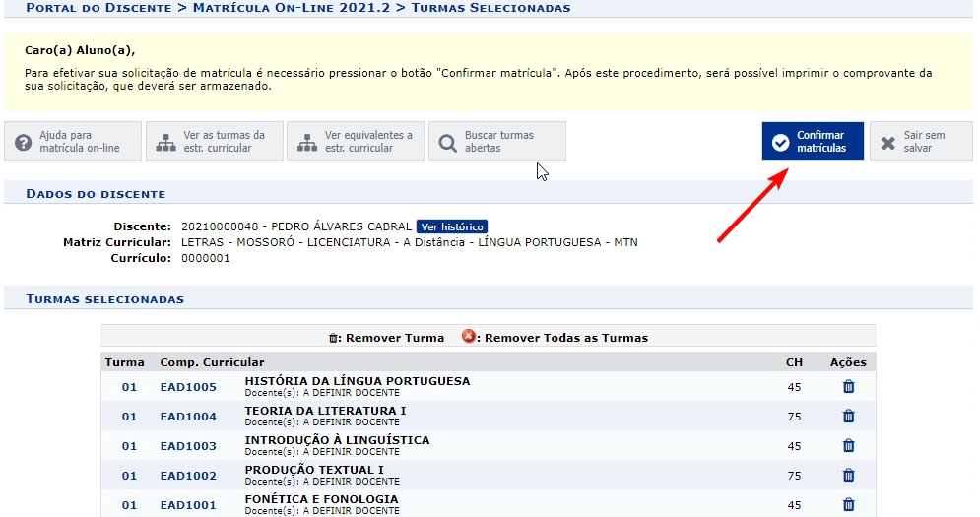Click the CH column header
The image size is (980, 517).
pyautogui.click(x=795, y=362)
